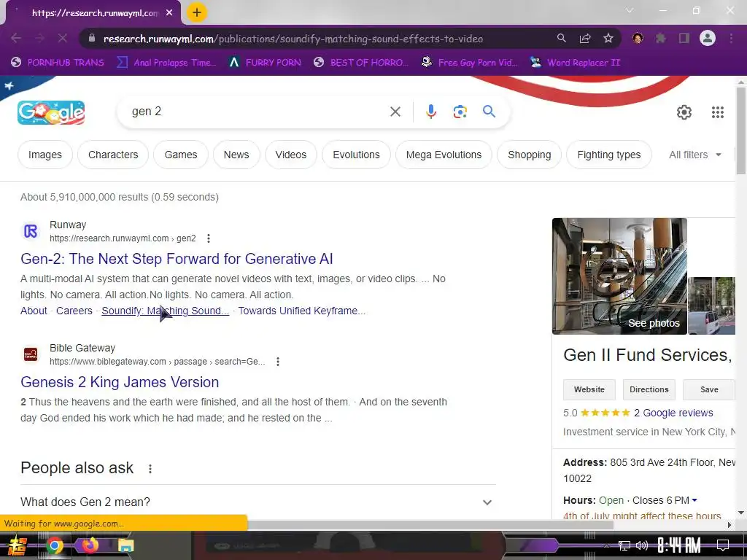Screen dimensions: 747x560
Task: Open File Explorer from the taskbar
Action: coord(125,545)
